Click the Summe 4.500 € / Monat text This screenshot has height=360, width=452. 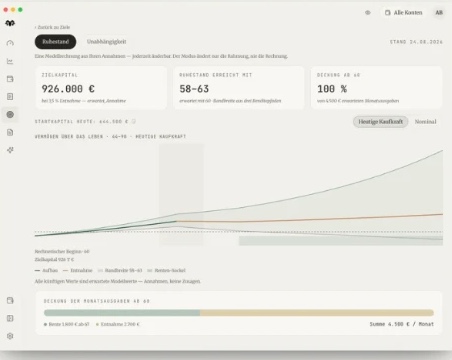coord(402,324)
